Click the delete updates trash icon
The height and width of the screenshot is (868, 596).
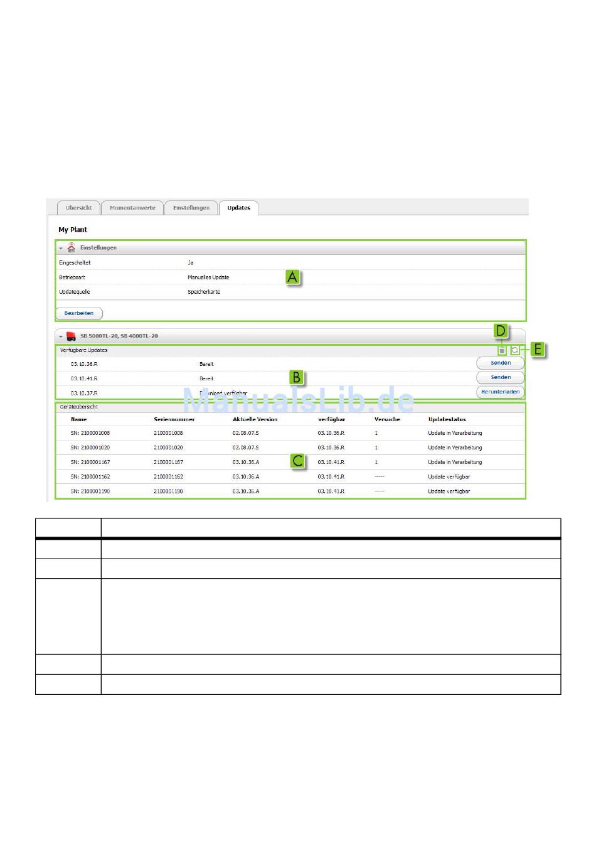[x=502, y=350]
